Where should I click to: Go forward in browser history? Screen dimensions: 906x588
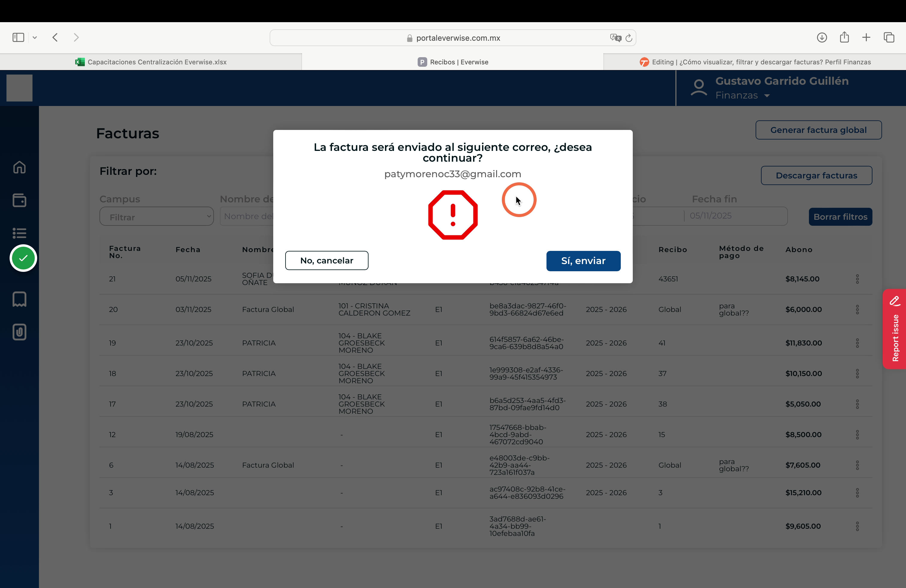click(x=76, y=37)
